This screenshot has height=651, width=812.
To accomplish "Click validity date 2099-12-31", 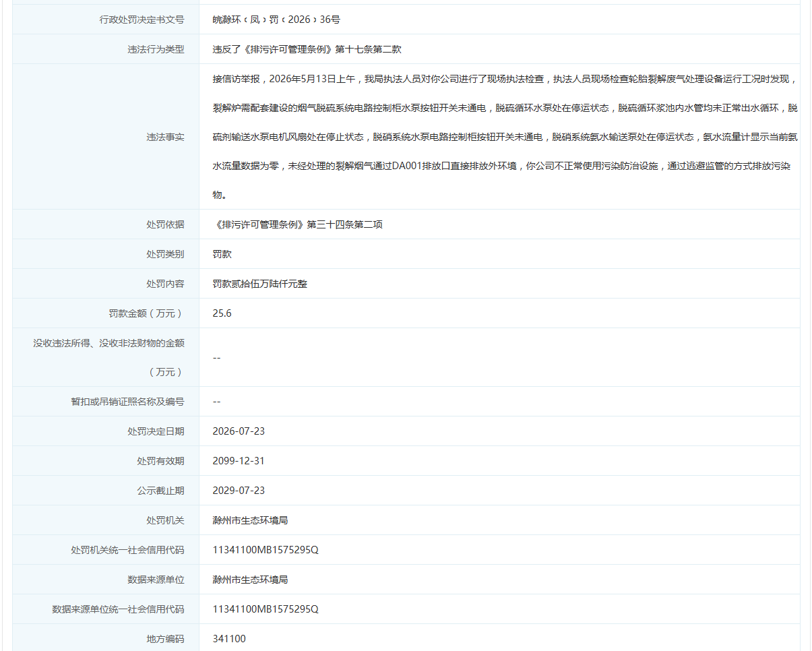I will click(239, 461).
